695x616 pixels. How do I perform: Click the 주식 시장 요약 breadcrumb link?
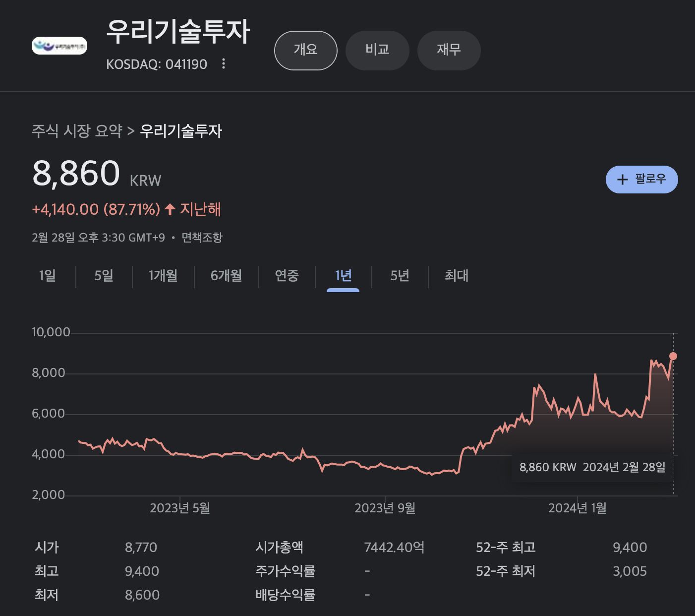pyautogui.click(x=77, y=131)
